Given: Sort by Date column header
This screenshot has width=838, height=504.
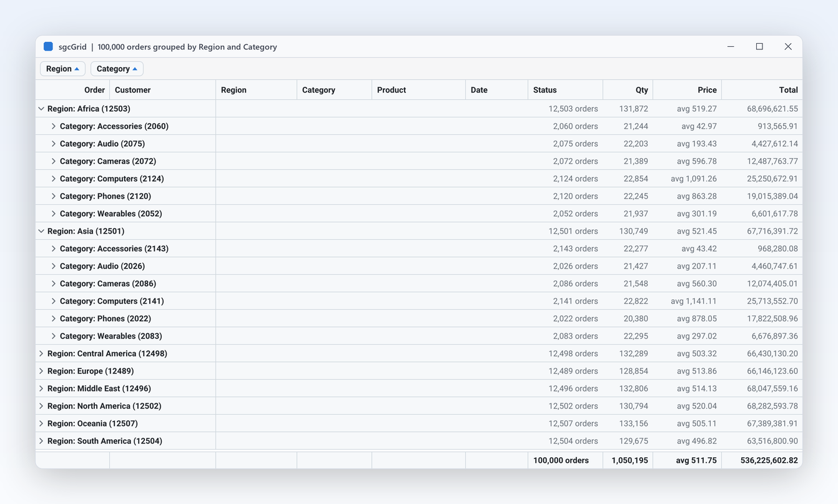Looking at the screenshot, I should coord(497,90).
